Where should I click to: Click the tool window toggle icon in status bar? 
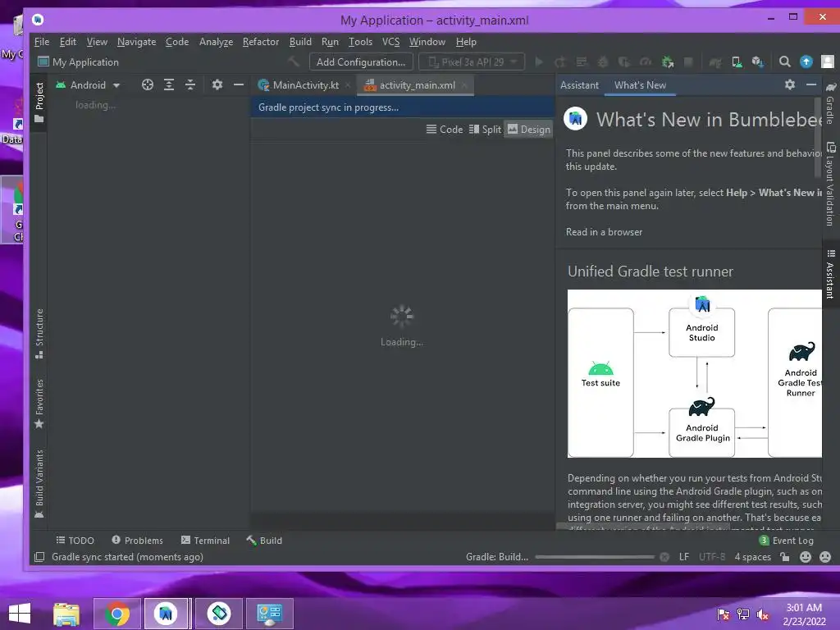coord(39,557)
